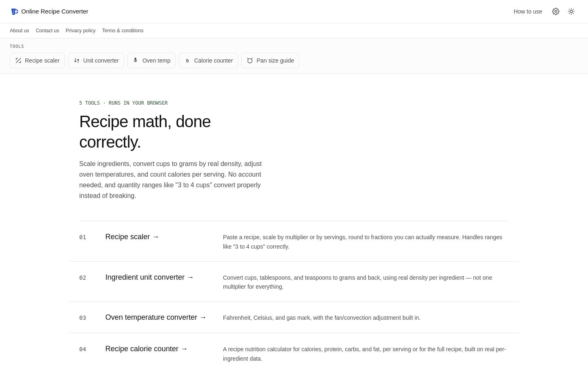588x368 pixels.
Task: Go to About us page
Action: coord(19,31)
